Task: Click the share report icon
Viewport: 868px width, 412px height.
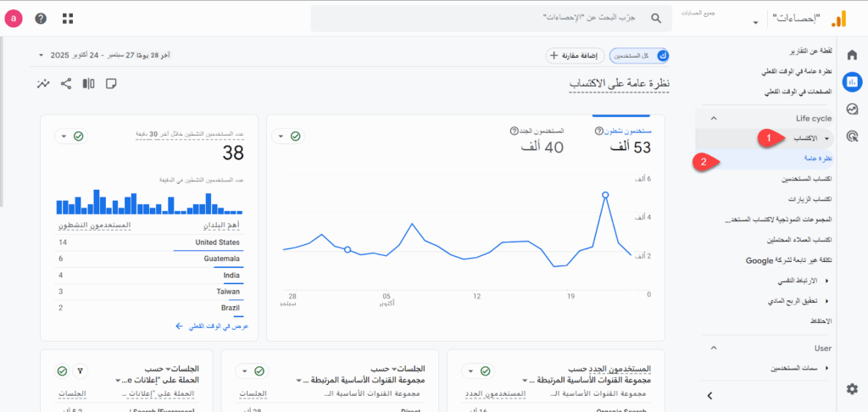Action: coord(66,83)
